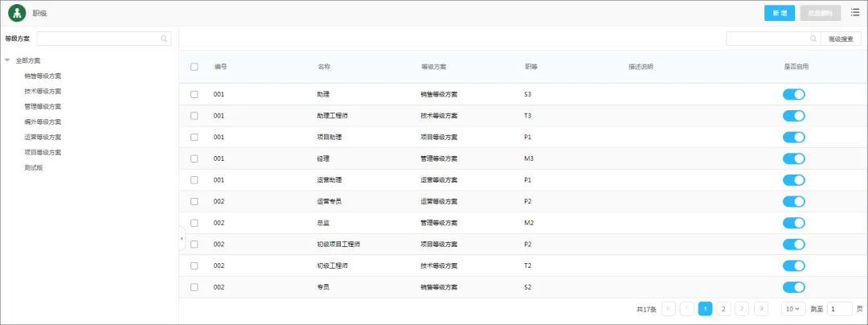The image size is (868, 325).
Task: Toggle the enable switch for 初级工程师
Action: click(793, 265)
